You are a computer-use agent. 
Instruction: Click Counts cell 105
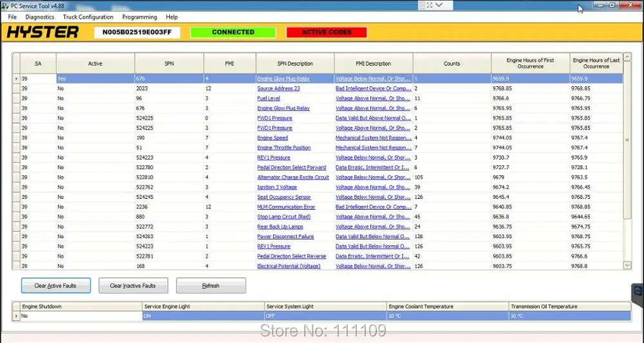[452, 177]
